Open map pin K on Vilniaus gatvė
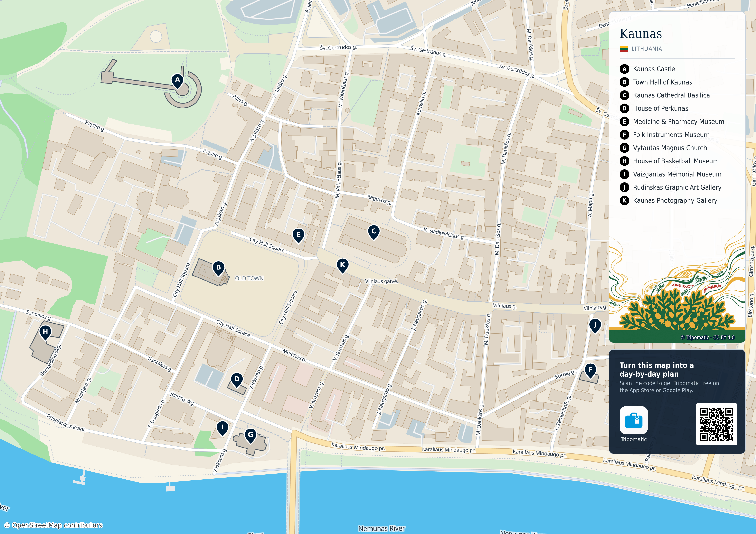The image size is (756, 534). click(x=342, y=265)
